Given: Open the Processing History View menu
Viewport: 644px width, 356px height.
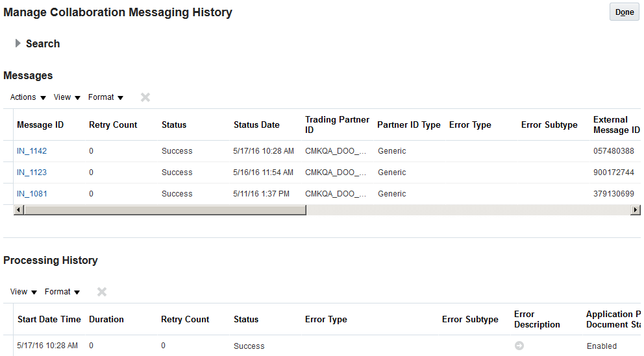Looking at the screenshot, I should click(23, 292).
